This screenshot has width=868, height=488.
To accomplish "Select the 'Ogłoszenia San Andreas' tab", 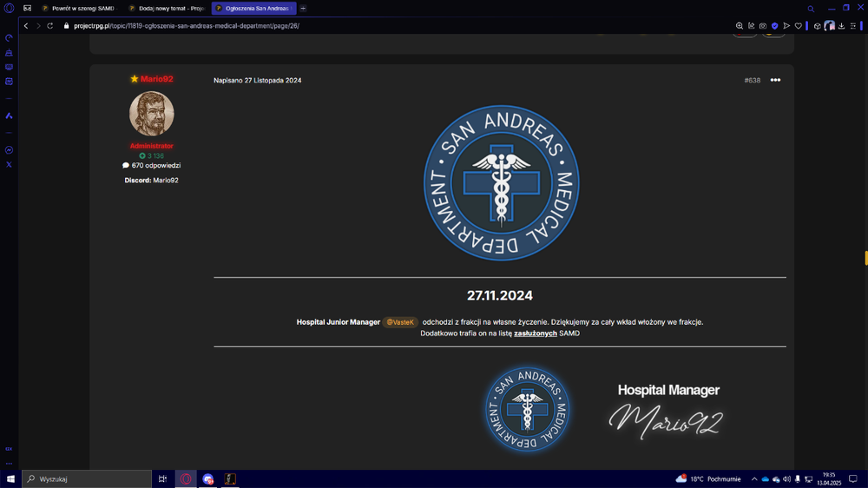I will tap(254, 9).
